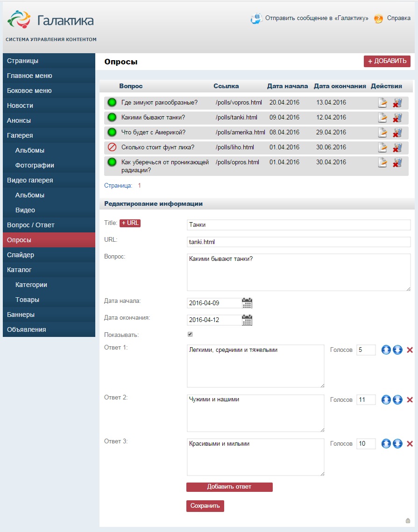Screen dimensions: 418x532
Task: Delete the poll 'Сколько стоит фунт лиха?'
Action: pos(397,147)
